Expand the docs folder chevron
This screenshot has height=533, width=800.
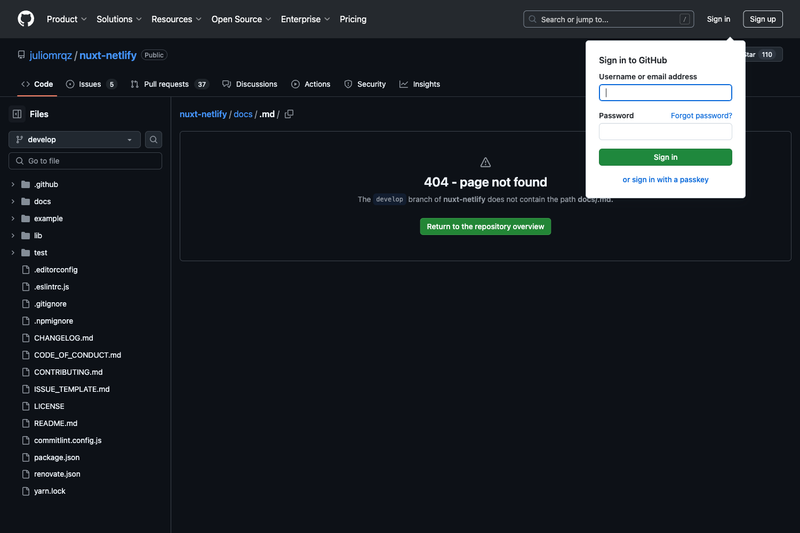(13, 201)
